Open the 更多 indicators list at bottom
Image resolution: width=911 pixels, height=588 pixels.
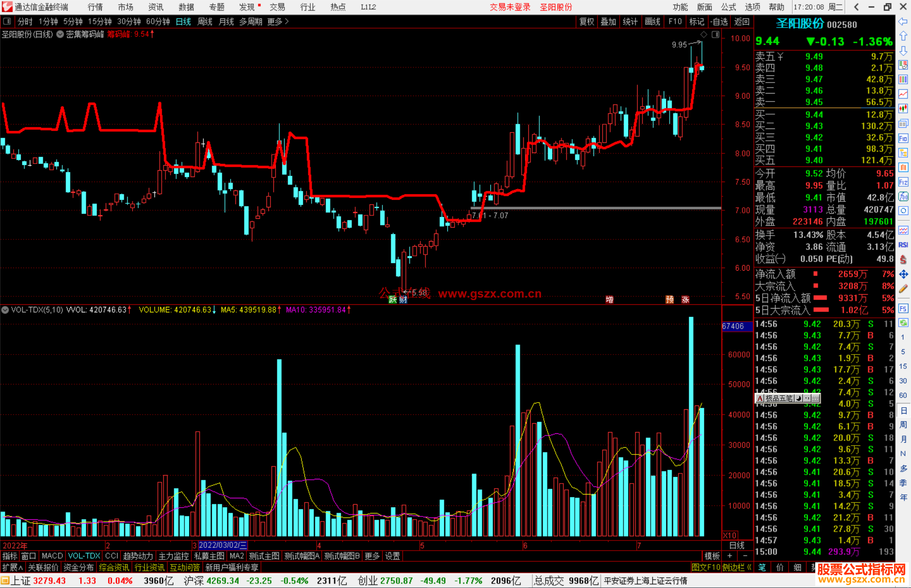372,556
